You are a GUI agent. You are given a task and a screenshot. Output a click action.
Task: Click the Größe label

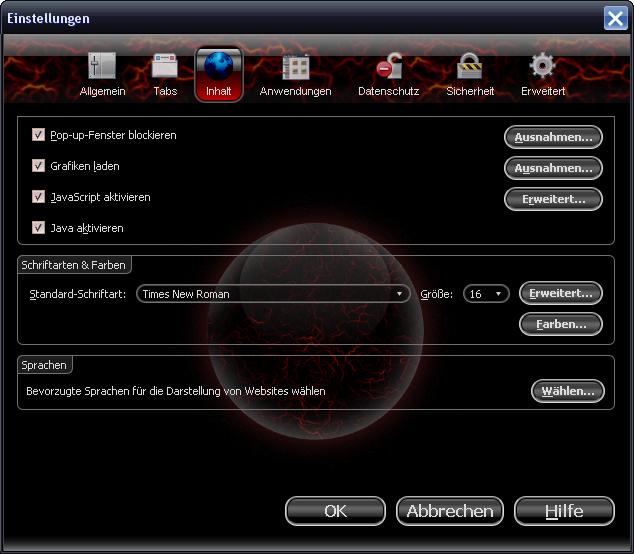point(436,294)
